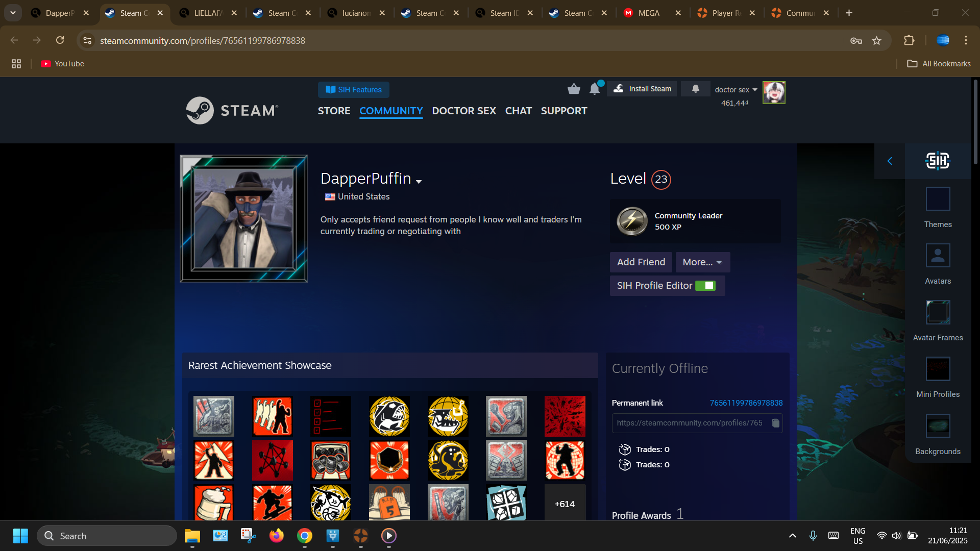Viewport: 980px width, 551px height.
Task: Open Avatar Frames in SIH panel
Action: click(x=938, y=321)
